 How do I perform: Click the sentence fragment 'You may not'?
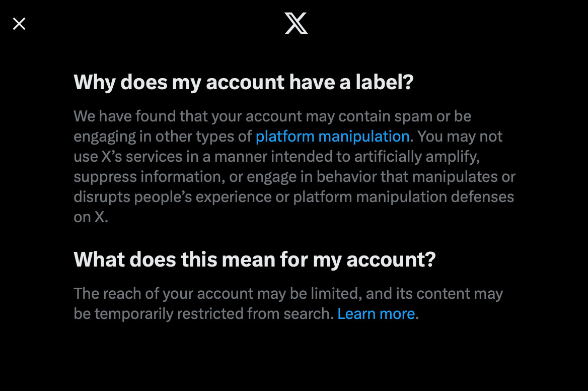click(460, 136)
